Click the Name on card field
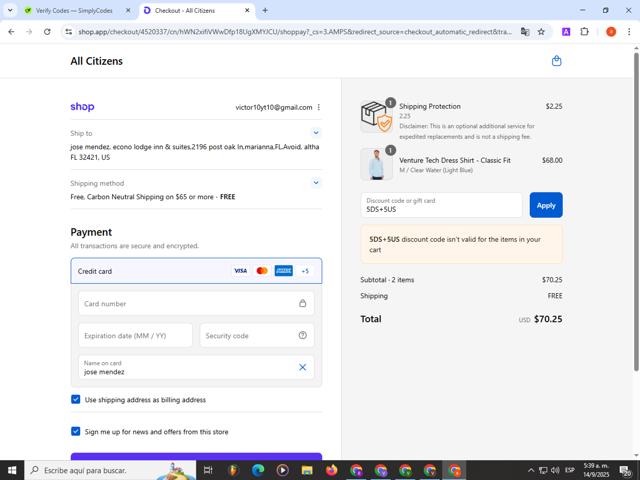Viewport: 640px width, 480px height. [x=196, y=367]
